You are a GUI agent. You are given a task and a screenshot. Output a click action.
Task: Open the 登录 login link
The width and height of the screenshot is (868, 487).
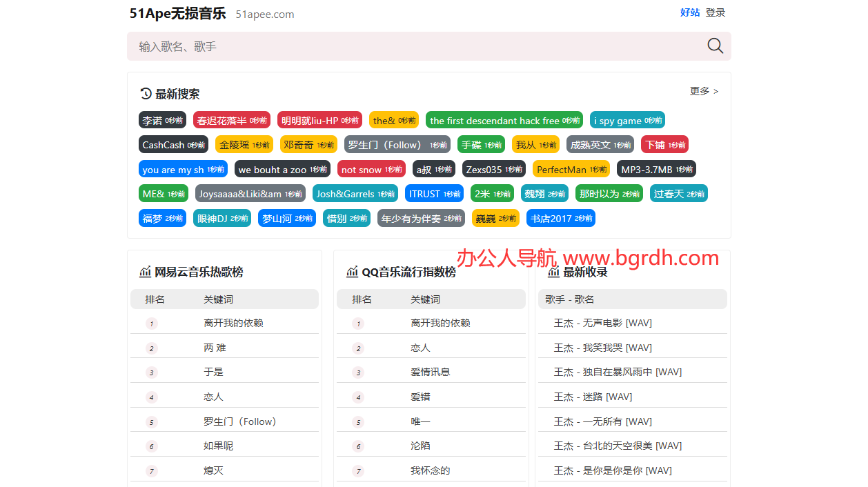[716, 12]
